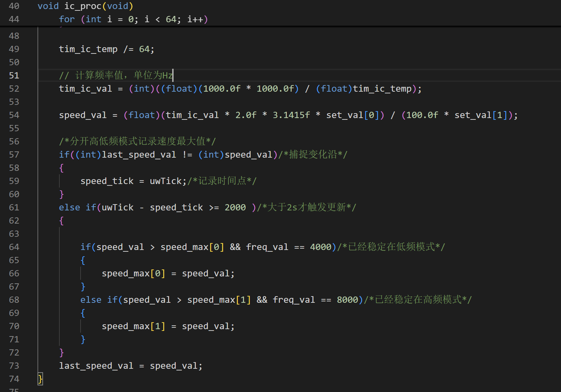Click the 'tim_ic_val' variable on line 52
The image size is (561, 392).
85,89
